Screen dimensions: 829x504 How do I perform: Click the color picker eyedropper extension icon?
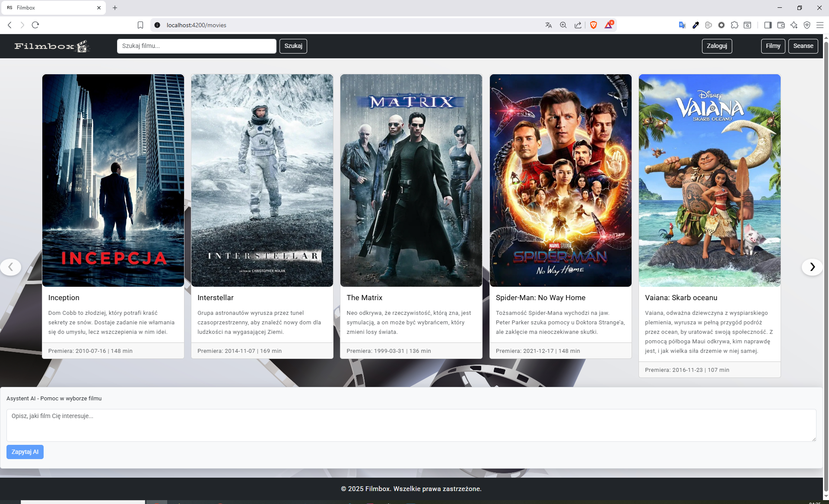(x=696, y=25)
